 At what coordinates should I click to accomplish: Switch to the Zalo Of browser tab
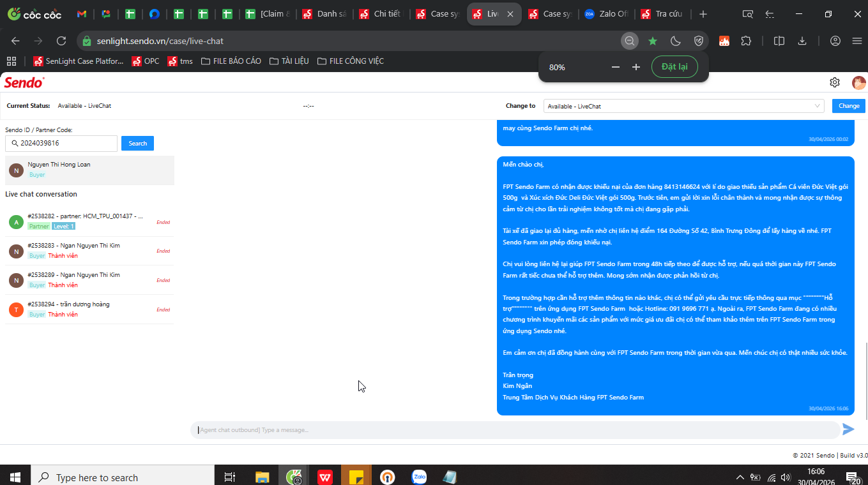pyautogui.click(x=607, y=14)
